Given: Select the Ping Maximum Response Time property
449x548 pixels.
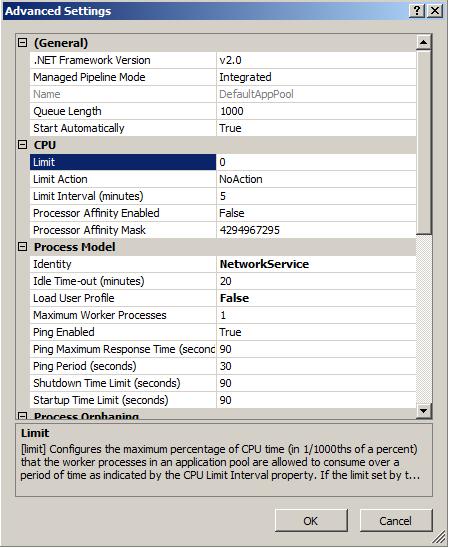Looking at the screenshot, I should [123, 349].
